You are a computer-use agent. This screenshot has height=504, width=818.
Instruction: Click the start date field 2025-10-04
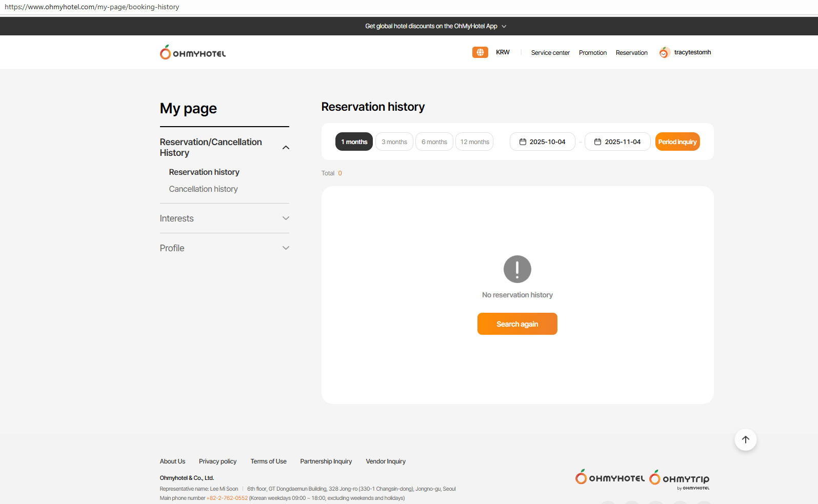543,142
